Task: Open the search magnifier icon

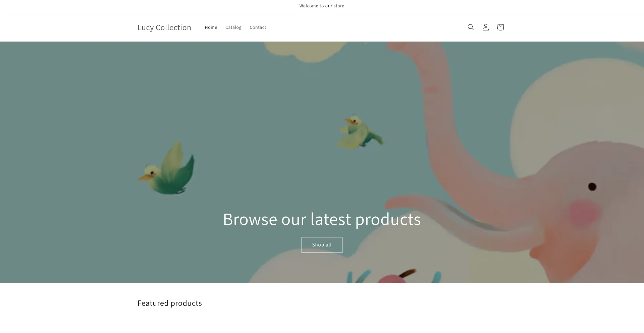Action: (x=471, y=27)
